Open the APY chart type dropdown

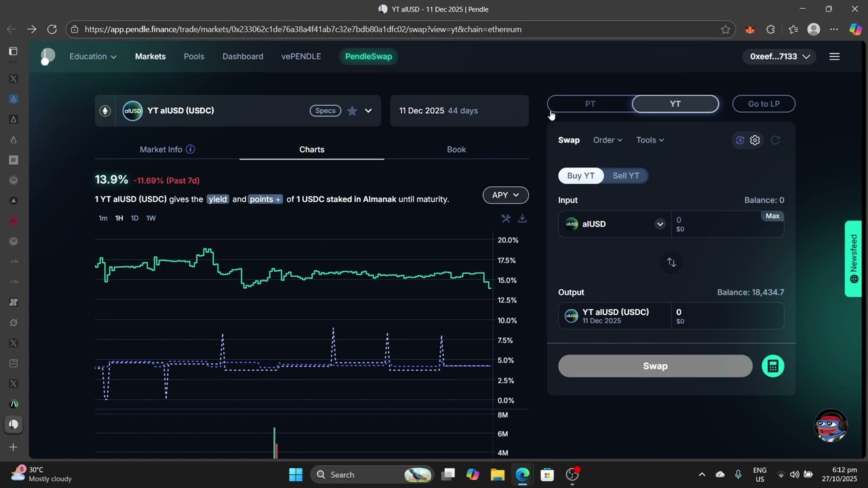(x=505, y=195)
